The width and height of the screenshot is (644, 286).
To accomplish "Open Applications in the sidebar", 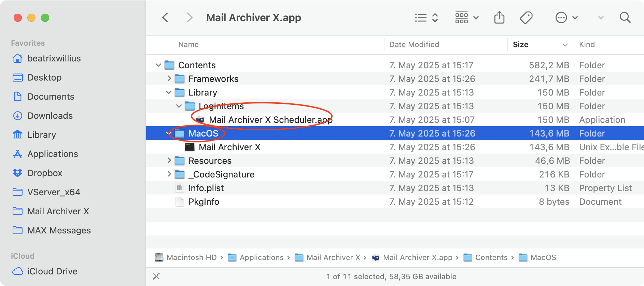I will coord(45,154).
